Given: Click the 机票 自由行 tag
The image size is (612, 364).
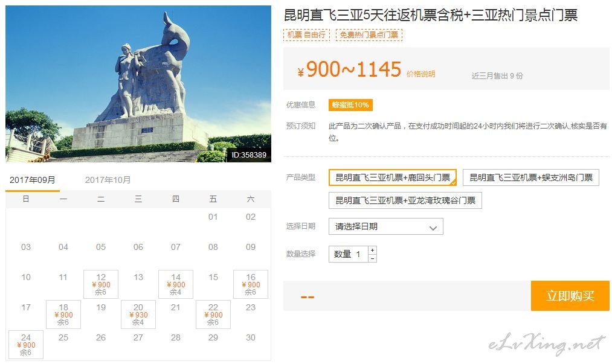Looking at the screenshot, I should [x=306, y=35].
